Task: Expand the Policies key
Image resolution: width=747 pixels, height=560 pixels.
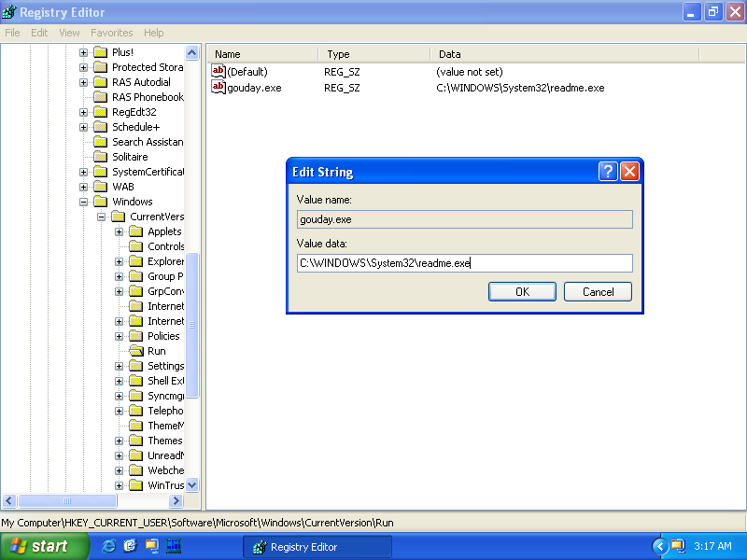Action: (x=120, y=336)
